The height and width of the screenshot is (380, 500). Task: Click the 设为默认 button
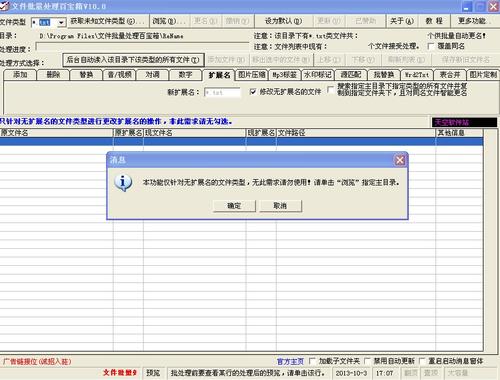(x=284, y=21)
